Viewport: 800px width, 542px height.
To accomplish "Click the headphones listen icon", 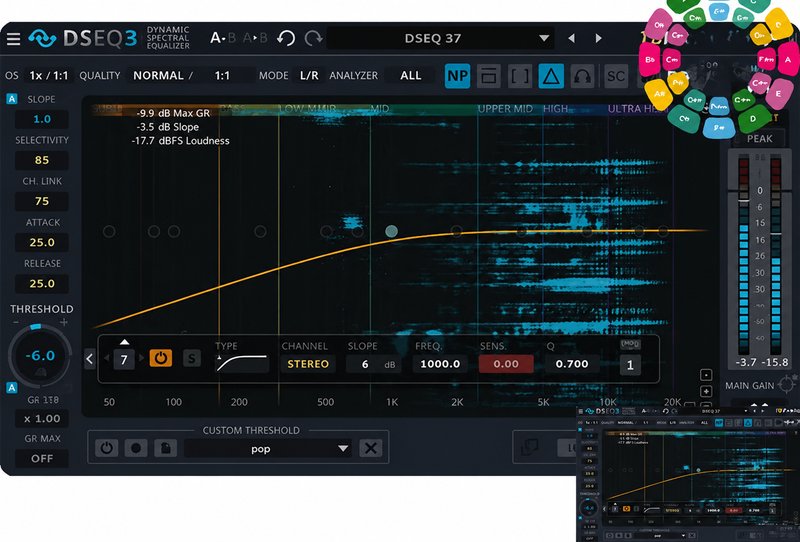I will [583, 76].
